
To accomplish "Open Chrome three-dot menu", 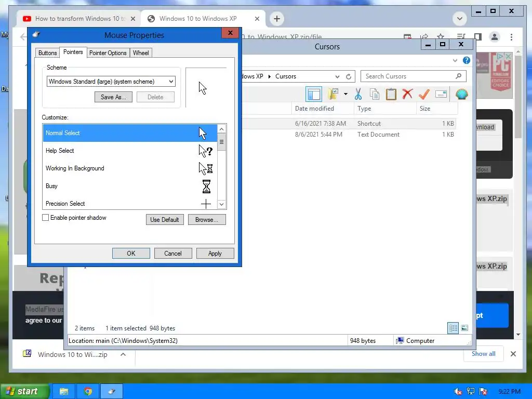I will [x=511, y=37].
